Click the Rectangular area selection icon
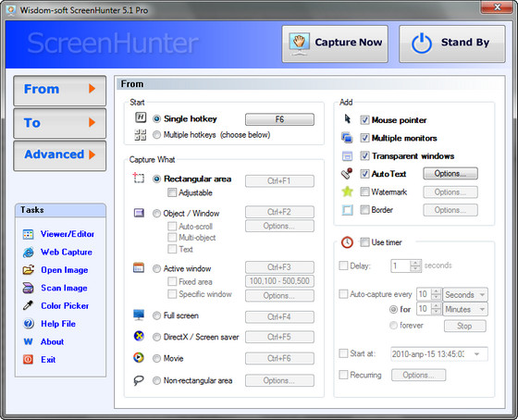This screenshot has height=420, width=518. [139, 178]
